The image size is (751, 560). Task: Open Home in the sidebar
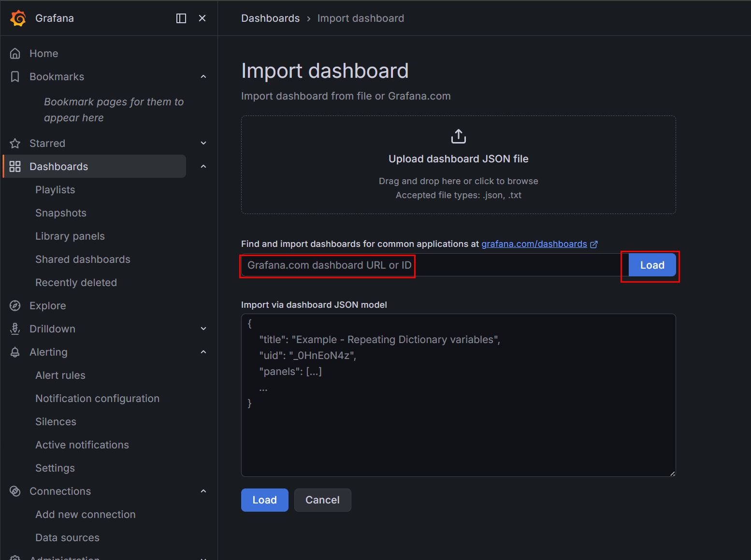pyautogui.click(x=44, y=54)
